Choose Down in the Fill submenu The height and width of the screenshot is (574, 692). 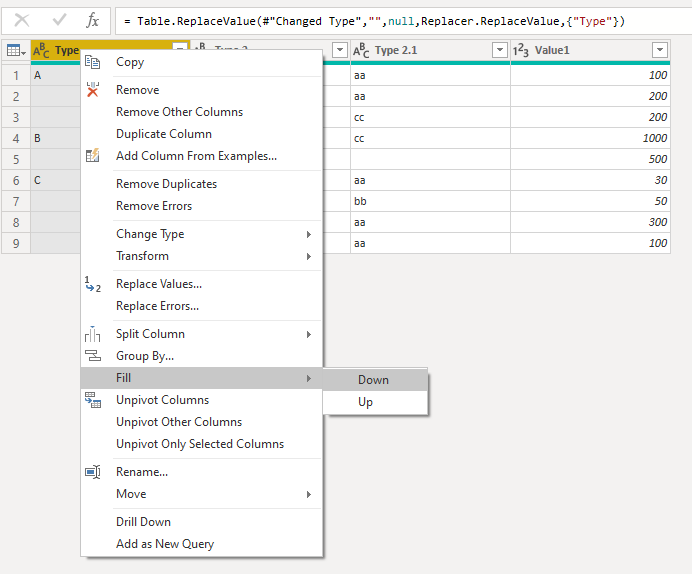[375, 380]
